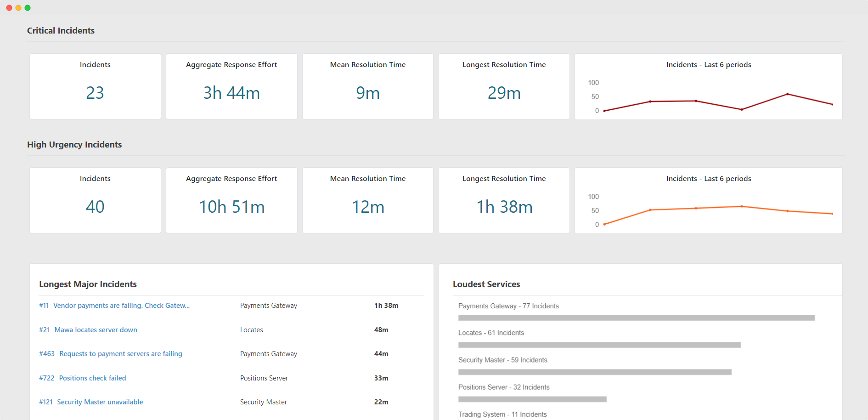Viewport: 868px width, 420px height.
Task: Open incident #722 Positions check failed
Action: (x=83, y=378)
